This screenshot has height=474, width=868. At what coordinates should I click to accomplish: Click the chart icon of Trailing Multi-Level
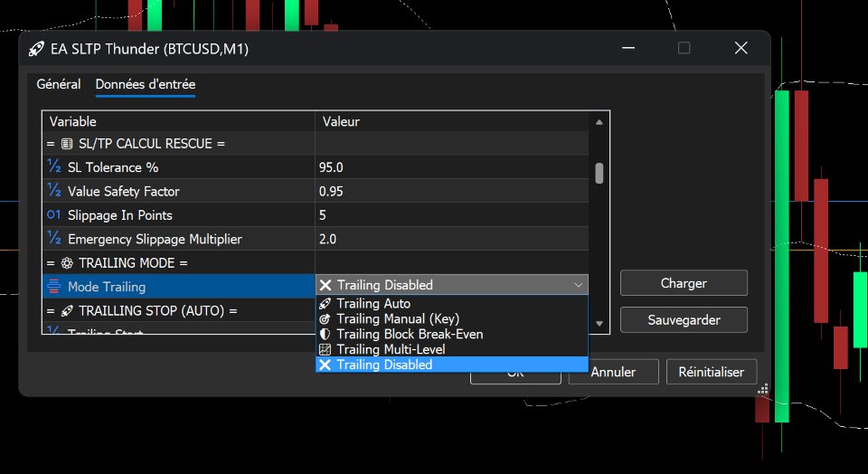tap(325, 349)
